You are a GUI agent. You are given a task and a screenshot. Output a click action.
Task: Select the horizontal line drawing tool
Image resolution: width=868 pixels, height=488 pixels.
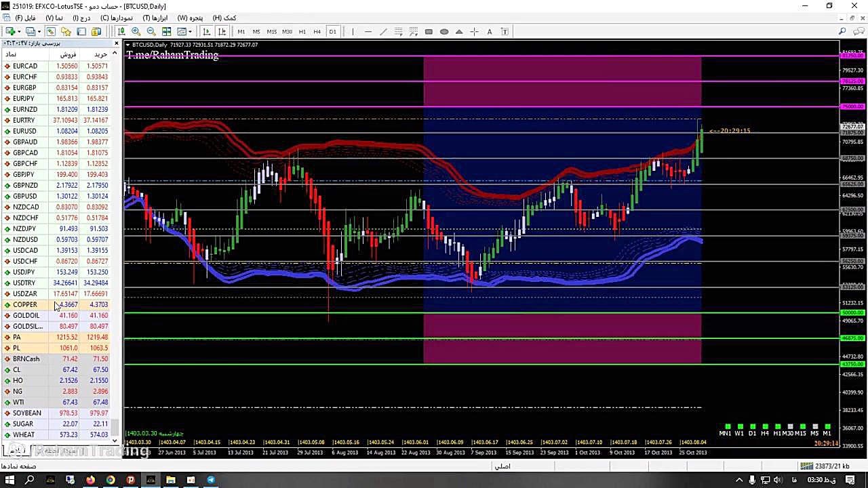coord(368,31)
